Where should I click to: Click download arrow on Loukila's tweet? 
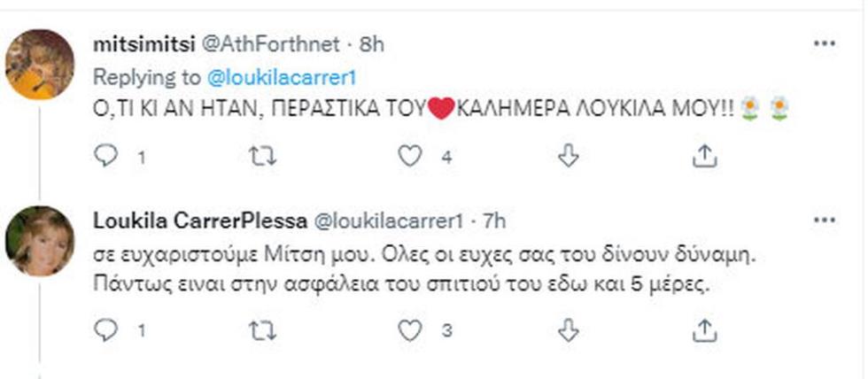click(x=568, y=330)
